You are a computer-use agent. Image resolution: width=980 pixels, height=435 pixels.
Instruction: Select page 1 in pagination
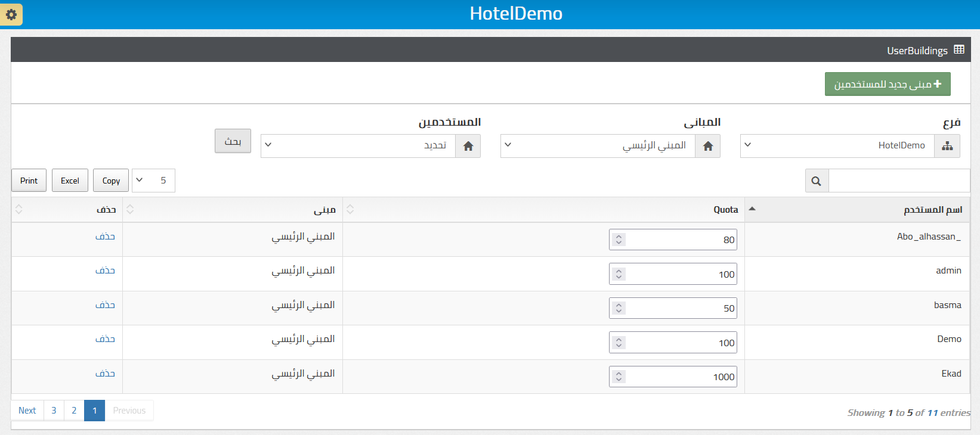click(x=94, y=411)
